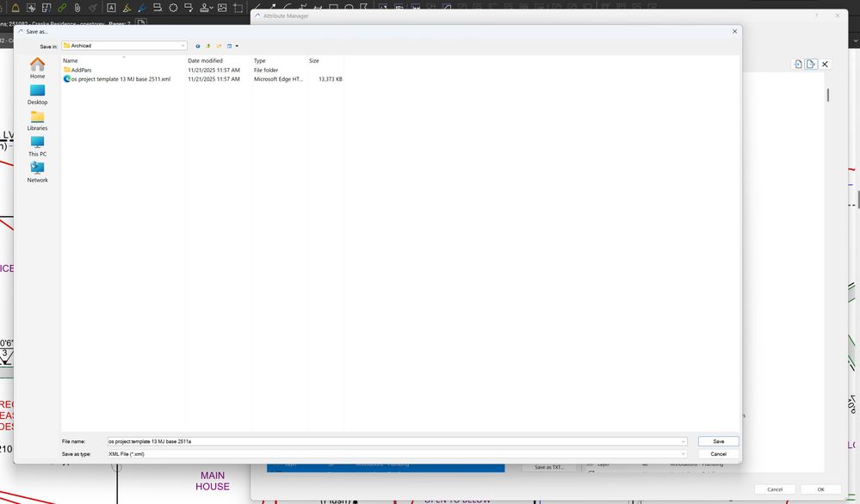Click inside the File name input field
This screenshot has height=504, width=860.
tap(393, 441)
